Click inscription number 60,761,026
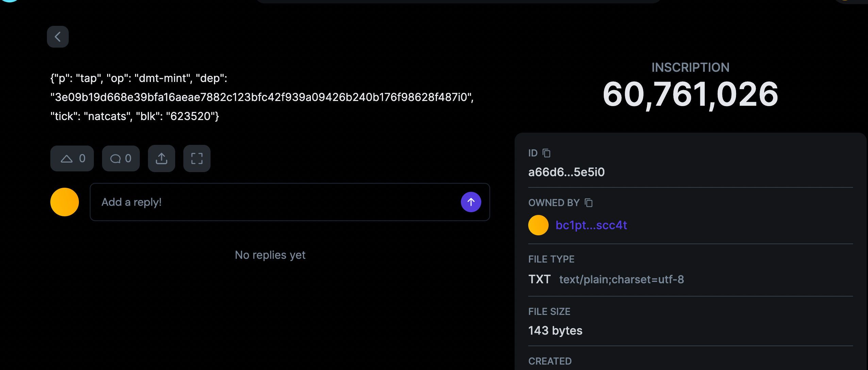Image resolution: width=868 pixels, height=370 pixels. pyautogui.click(x=690, y=94)
